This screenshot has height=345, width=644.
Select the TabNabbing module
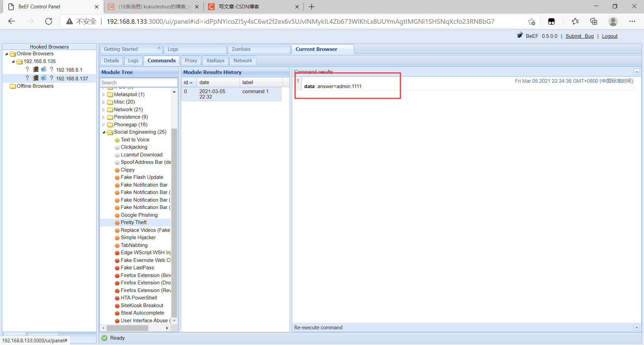tap(134, 245)
